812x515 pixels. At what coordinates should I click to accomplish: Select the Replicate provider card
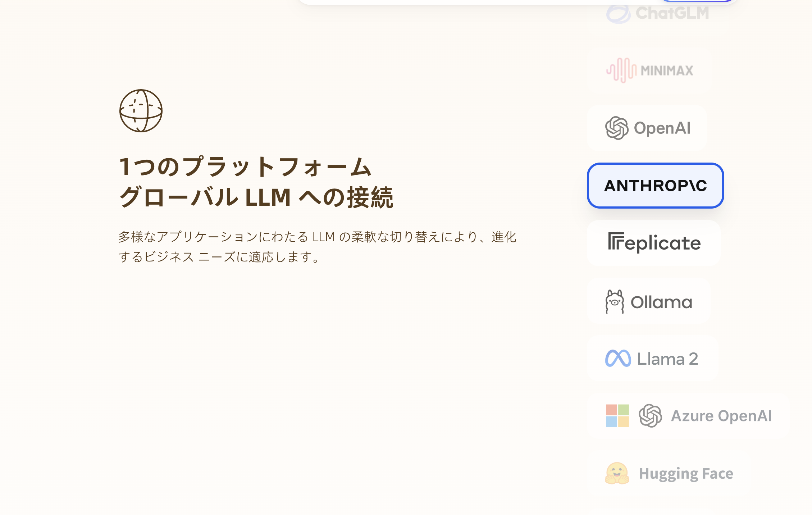[654, 243]
